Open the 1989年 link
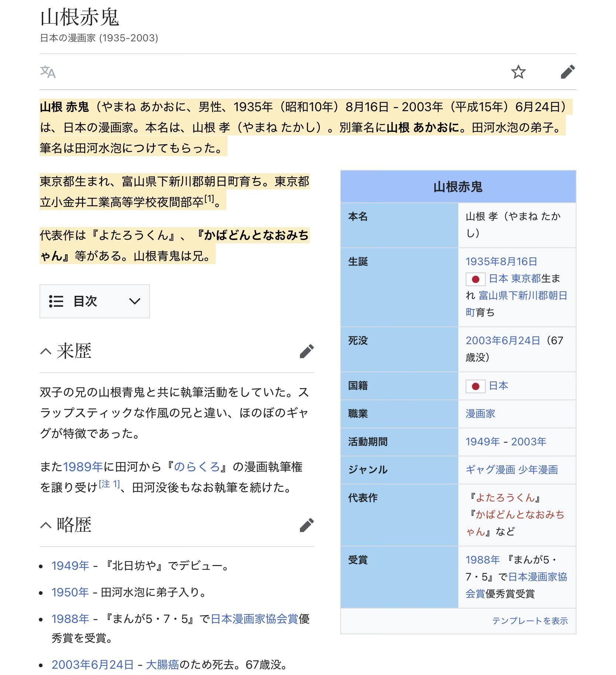 [83, 467]
